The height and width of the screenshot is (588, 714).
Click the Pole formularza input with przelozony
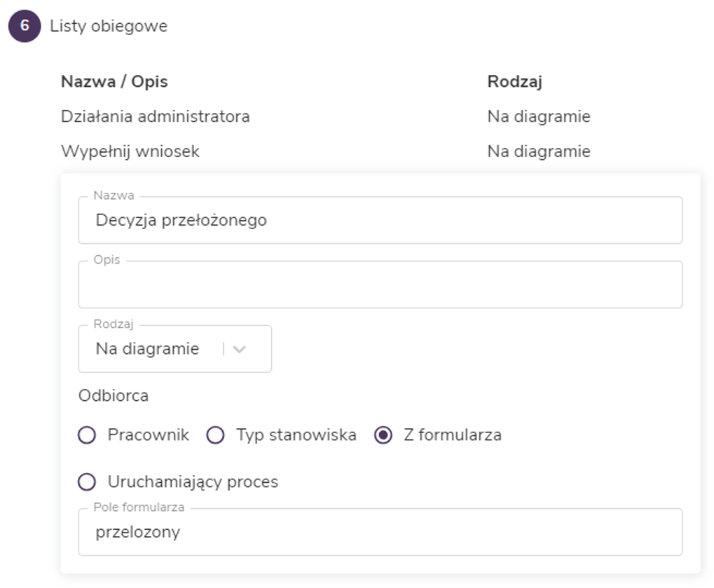[380, 533]
